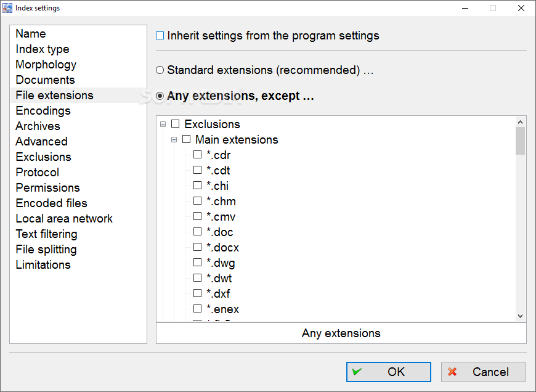The height and width of the screenshot is (392, 536).
Task: Check the *.chm extension box
Action: click(x=198, y=201)
